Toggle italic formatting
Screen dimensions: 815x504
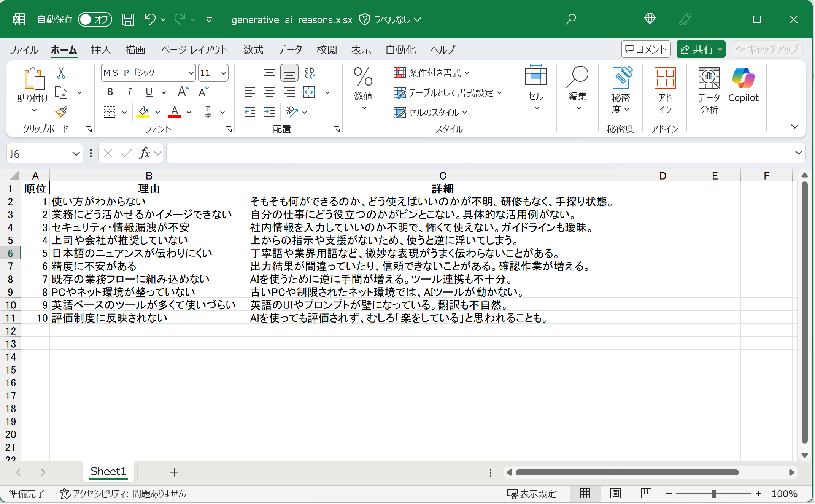pos(129,92)
